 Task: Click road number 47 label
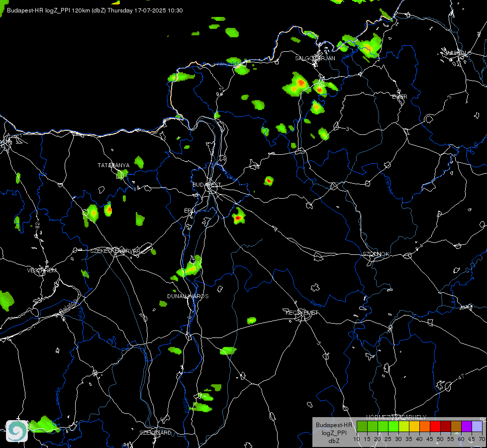[461, 377]
